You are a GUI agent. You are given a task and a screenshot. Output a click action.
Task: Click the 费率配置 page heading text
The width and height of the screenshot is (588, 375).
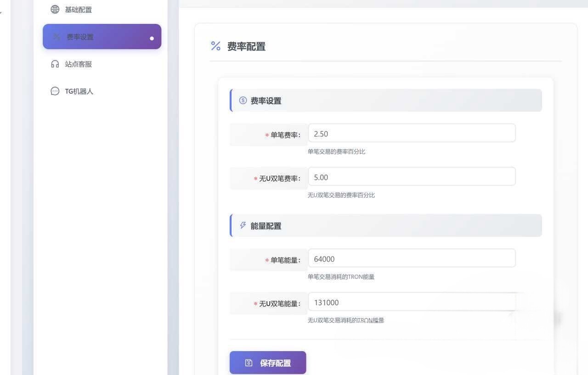(246, 46)
